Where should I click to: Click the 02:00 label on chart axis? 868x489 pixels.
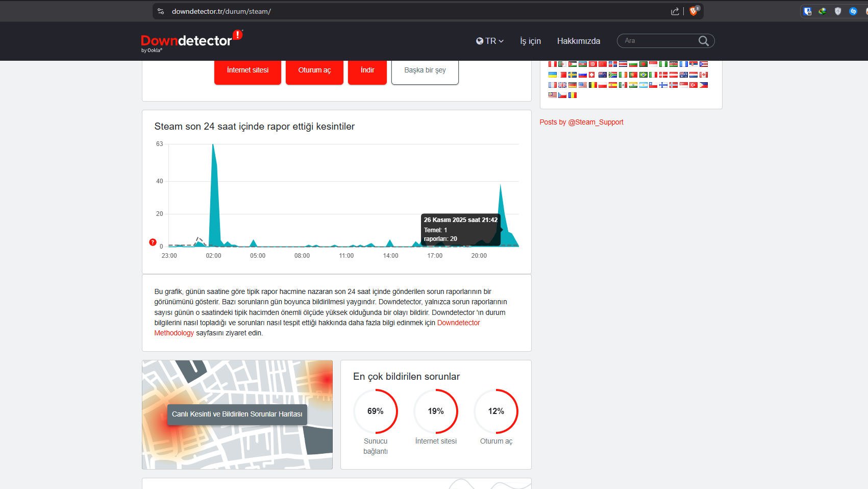tap(213, 256)
